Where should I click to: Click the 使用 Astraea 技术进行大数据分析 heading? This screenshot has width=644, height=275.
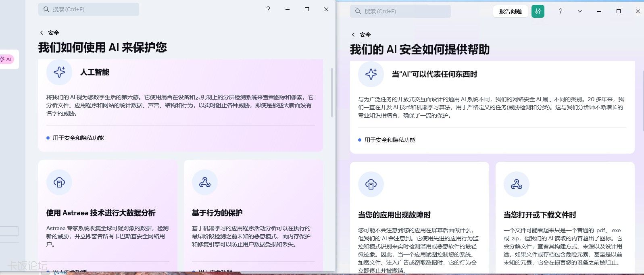coord(101,213)
